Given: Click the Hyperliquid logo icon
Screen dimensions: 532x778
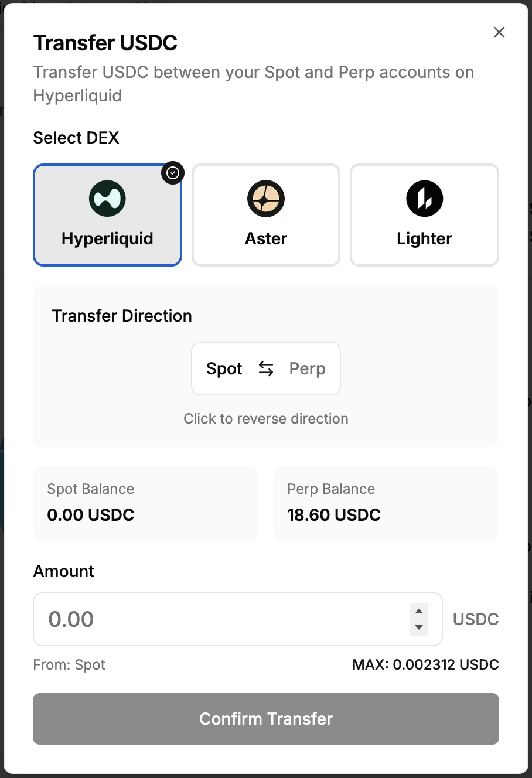Looking at the screenshot, I should [108, 199].
